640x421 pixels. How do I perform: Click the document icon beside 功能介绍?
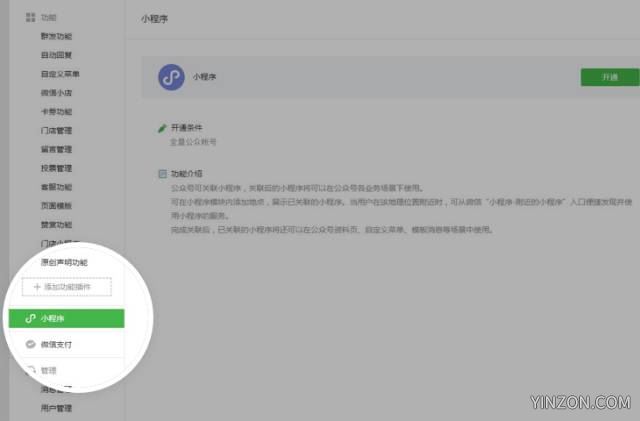tap(162, 174)
